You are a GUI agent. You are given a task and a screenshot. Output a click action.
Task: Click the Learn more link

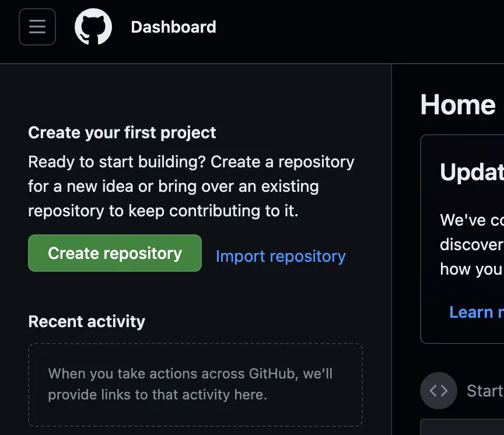475,312
